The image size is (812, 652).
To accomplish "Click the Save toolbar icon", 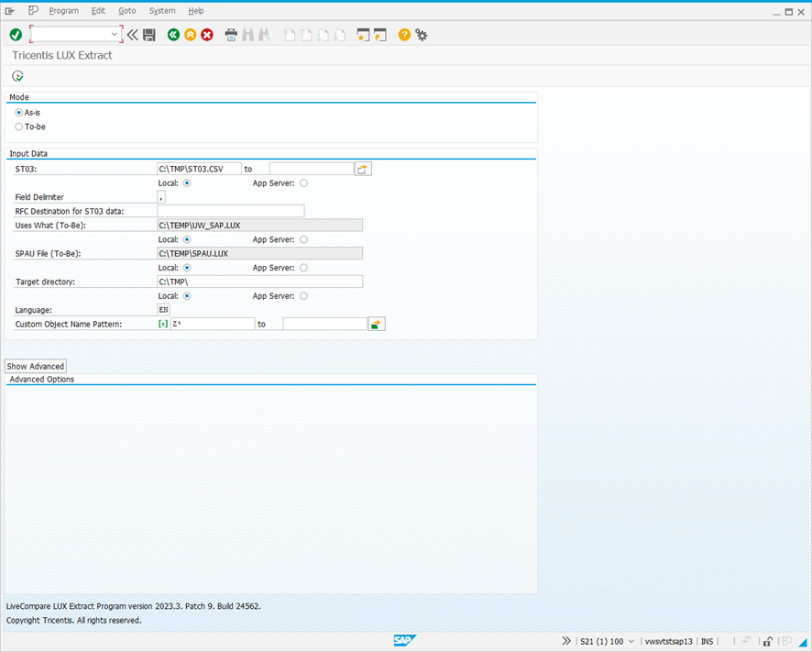I will click(x=149, y=34).
